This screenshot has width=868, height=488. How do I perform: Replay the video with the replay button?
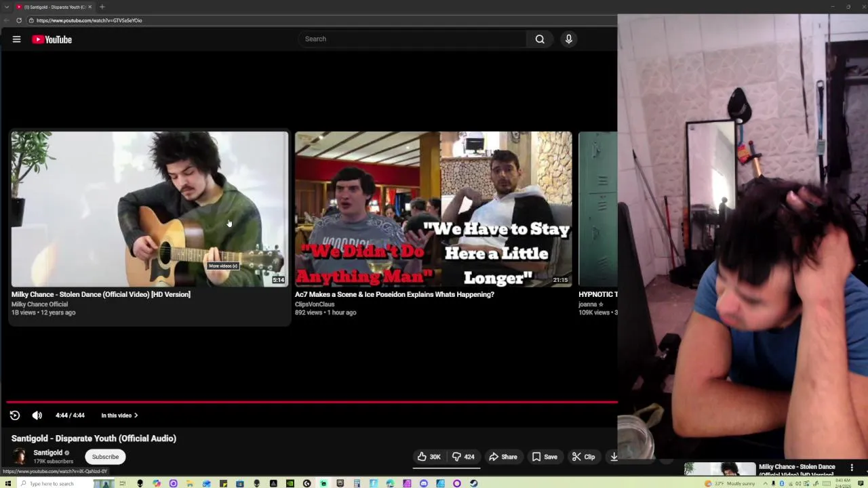pyautogui.click(x=15, y=415)
